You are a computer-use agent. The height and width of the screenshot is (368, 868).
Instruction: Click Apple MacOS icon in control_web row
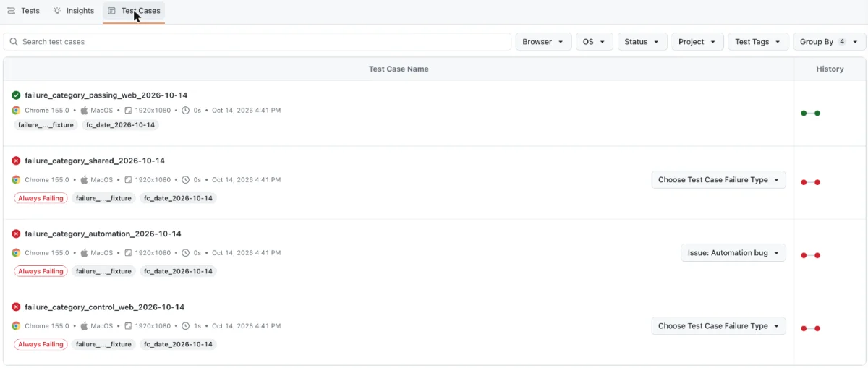pos(84,326)
